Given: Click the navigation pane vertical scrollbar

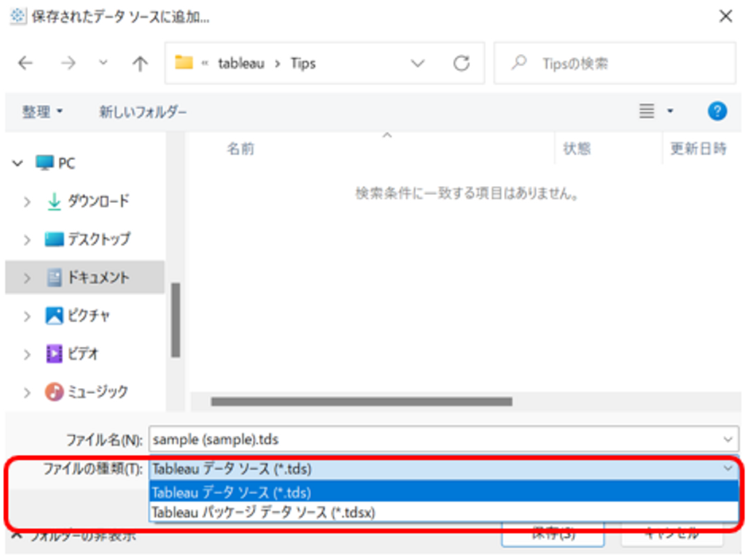Looking at the screenshot, I should click(176, 320).
